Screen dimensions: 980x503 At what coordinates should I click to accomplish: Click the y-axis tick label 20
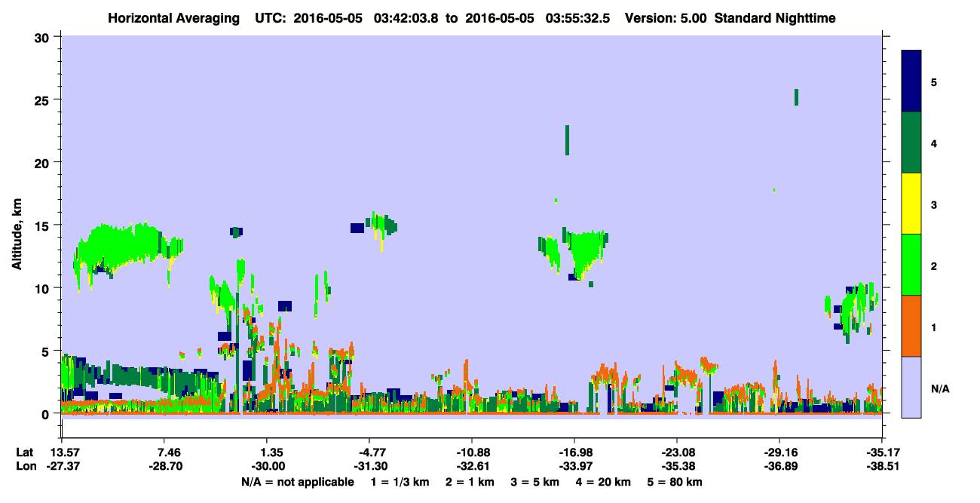point(44,163)
